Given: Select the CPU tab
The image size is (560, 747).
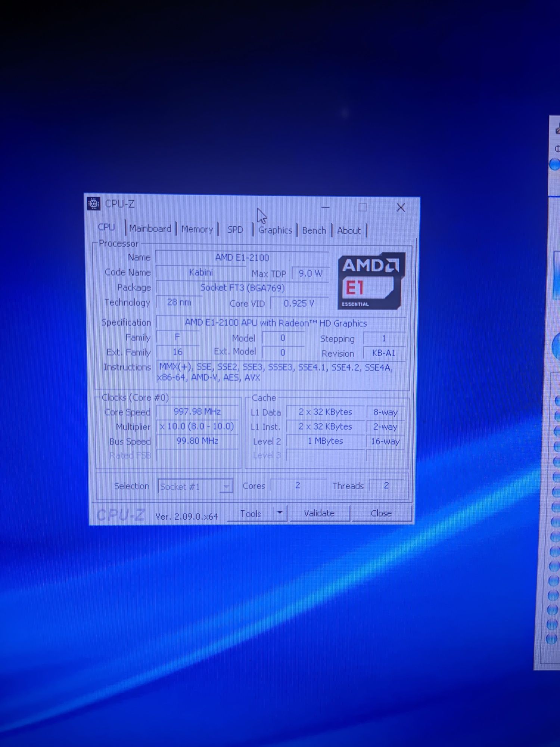Looking at the screenshot, I should [x=106, y=227].
